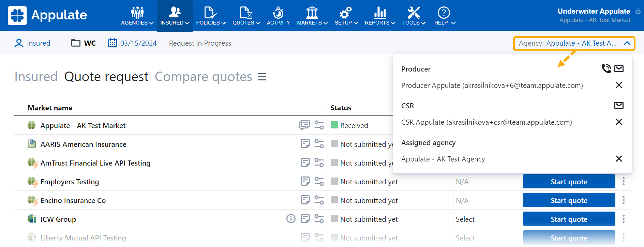Open the three-dot menu for Liberty Mutual API Testing
This screenshot has width=644, height=247.
[x=623, y=237]
